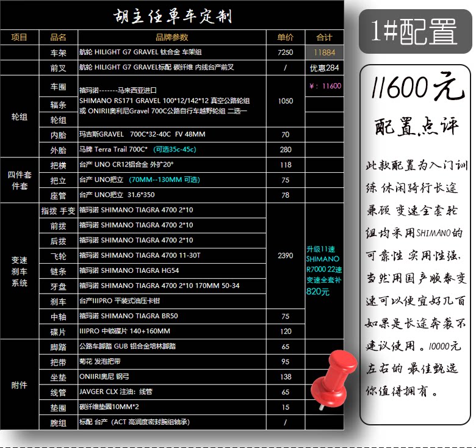Click the 胡主任单车定制 title
The height and width of the screenshot is (448, 476).
173,16
